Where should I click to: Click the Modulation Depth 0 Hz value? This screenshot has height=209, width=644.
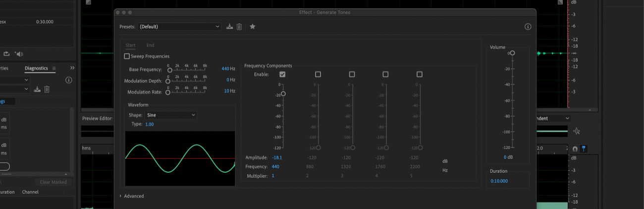[228, 79]
